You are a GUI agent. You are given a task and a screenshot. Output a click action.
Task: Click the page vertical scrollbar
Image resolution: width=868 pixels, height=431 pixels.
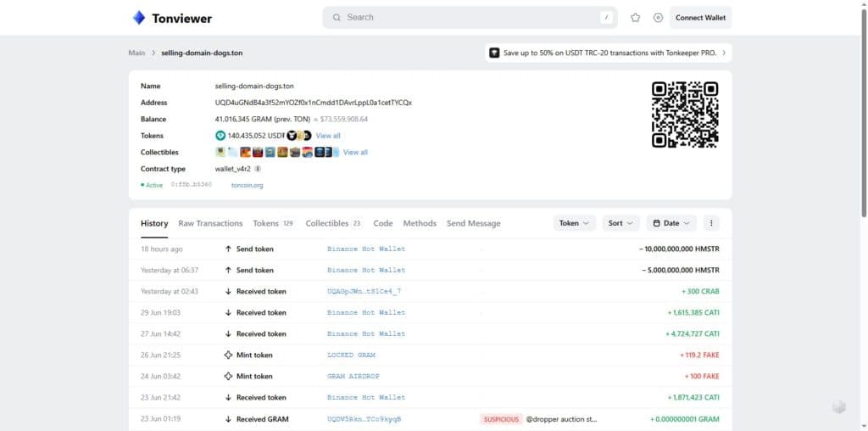(x=864, y=111)
